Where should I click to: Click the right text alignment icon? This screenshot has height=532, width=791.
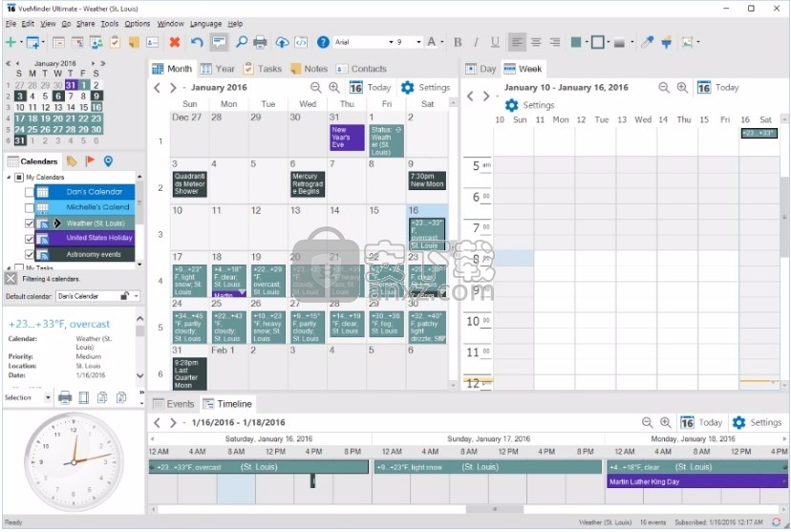click(554, 42)
